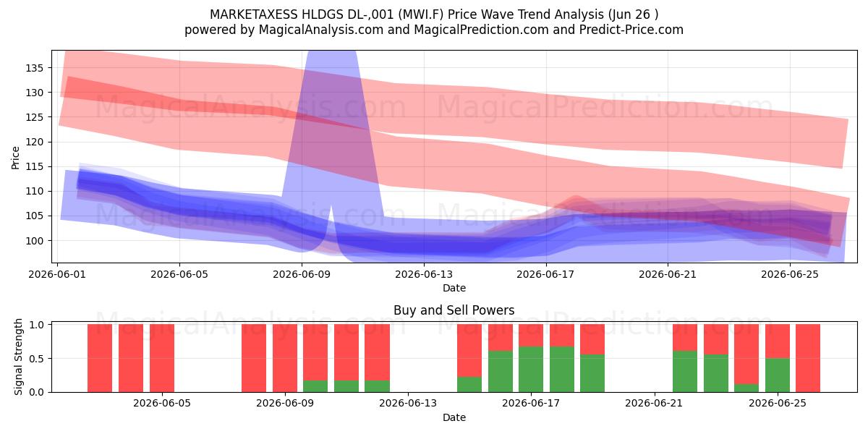Click the 2026-06-21 date tick on price chart
This screenshot has height=434, width=868.
pos(668,274)
